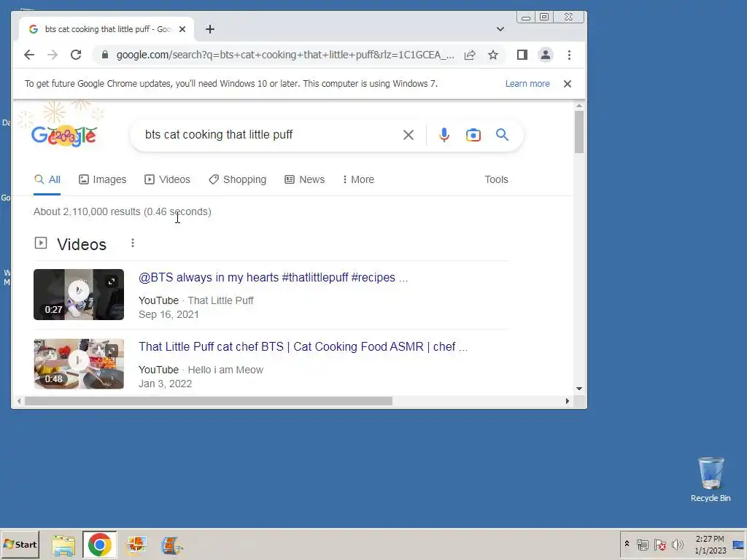
Task: Expand the tab search dropdown arrow
Action: coord(500,29)
